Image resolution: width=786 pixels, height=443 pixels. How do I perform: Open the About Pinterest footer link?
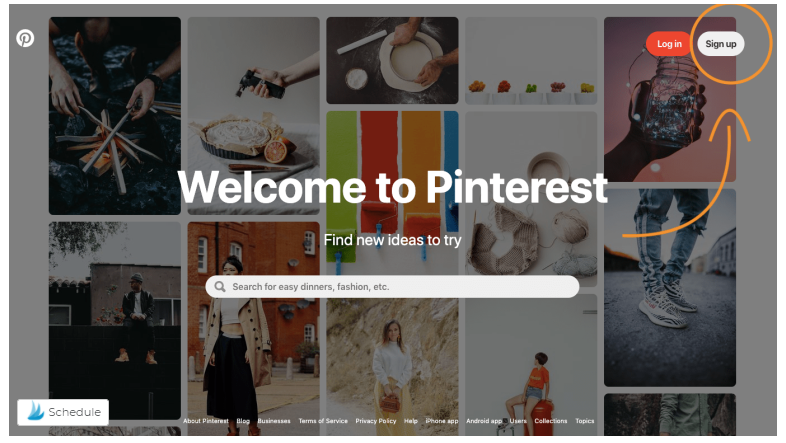point(206,421)
